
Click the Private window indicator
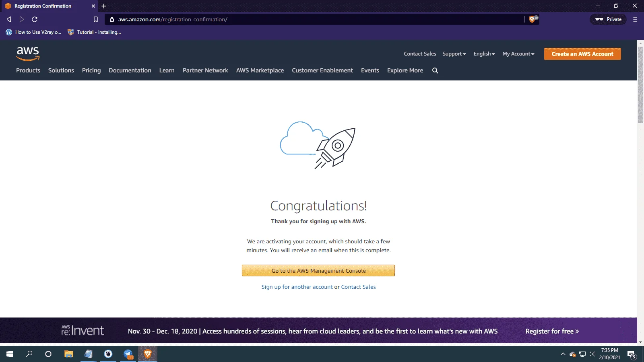pyautogui.click(x=608, y=19)
